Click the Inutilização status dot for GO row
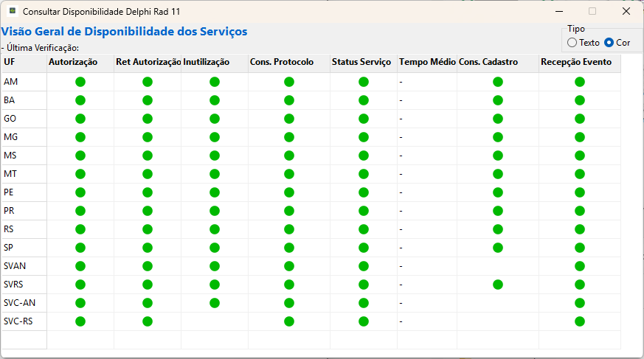The height and width of the screenshot is (359, 644). (215, 119)
